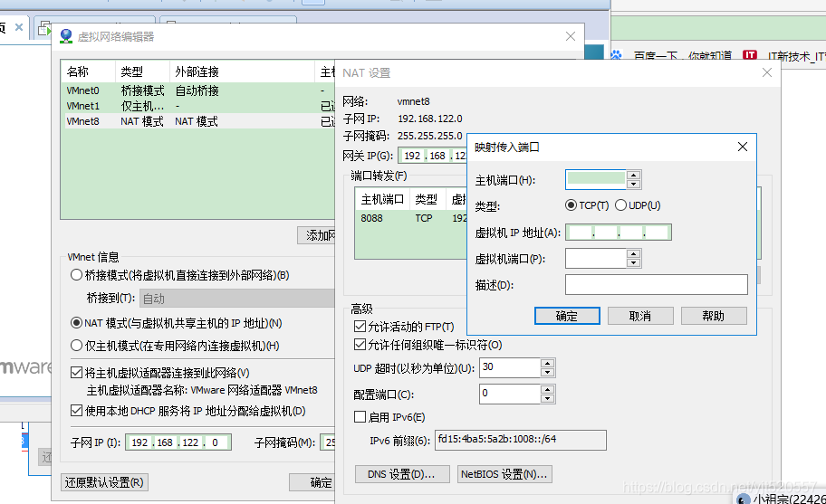
Task: Select VMnet0 row in network list
Action: (197, 90)
